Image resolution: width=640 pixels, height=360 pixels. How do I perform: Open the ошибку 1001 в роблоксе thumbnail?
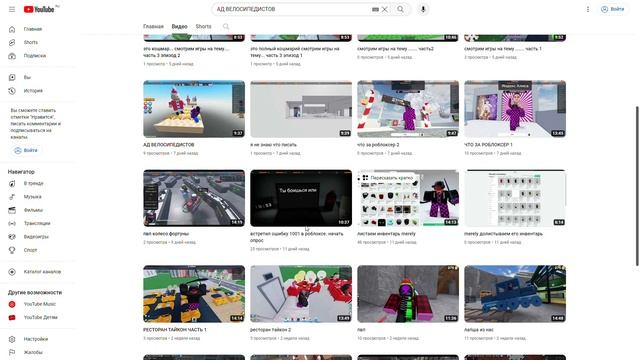301,198
